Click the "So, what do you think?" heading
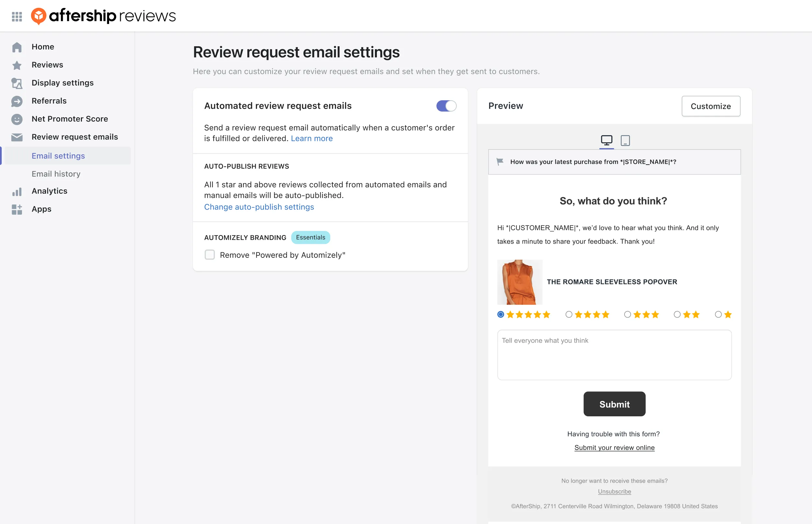 [x=613, y=201]
